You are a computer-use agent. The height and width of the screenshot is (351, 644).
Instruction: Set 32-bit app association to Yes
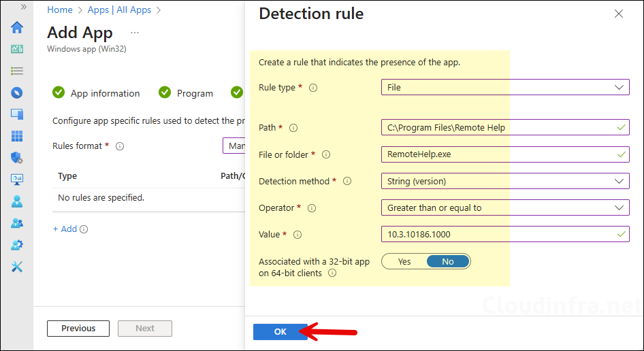[404, 261]
